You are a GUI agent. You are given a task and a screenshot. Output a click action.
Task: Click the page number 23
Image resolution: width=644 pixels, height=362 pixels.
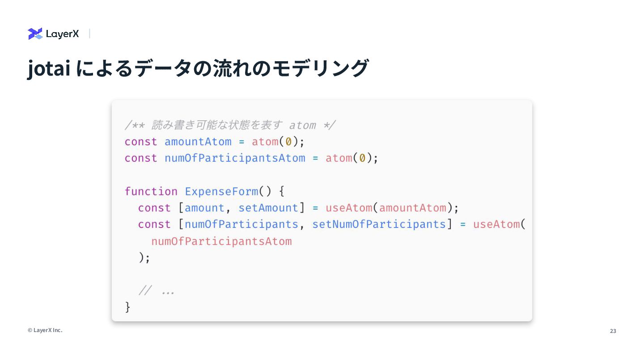click(x=613, y=331)
